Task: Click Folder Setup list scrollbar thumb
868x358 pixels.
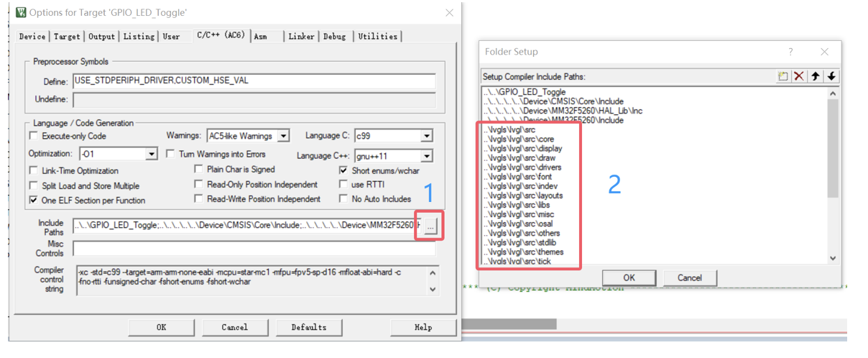Action: click(833, 148)
